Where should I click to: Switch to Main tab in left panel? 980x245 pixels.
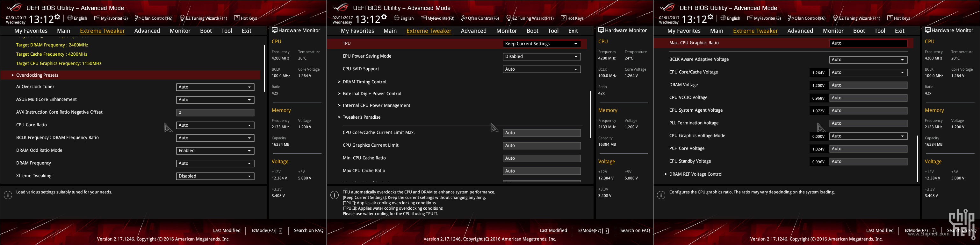click(63, 31)
